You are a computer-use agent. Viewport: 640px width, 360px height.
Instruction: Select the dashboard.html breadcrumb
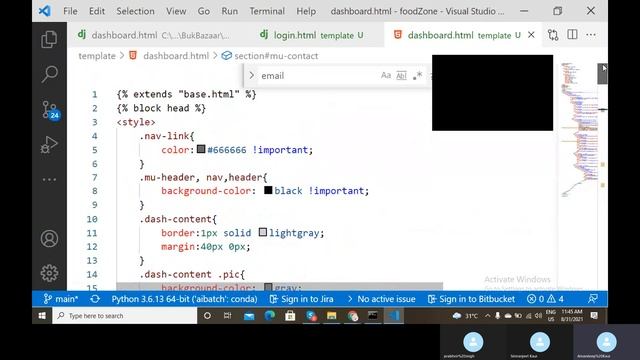(x=176, y=56)
